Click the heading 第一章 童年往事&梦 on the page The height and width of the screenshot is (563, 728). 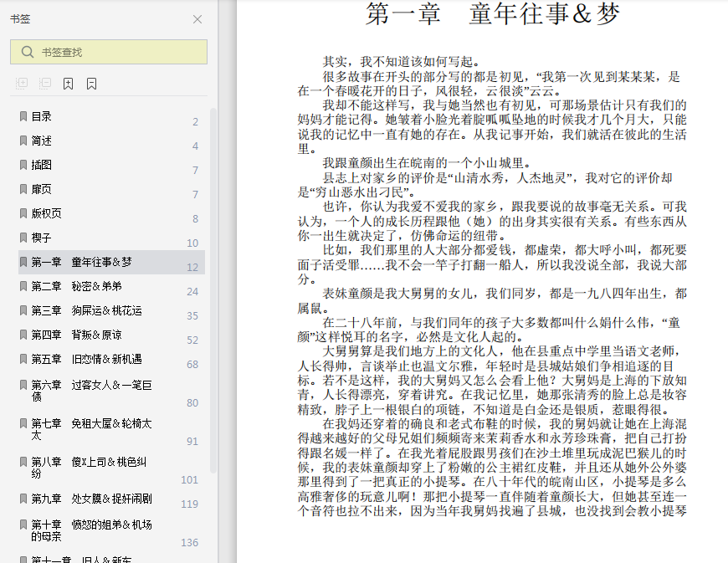pos(492,13)
